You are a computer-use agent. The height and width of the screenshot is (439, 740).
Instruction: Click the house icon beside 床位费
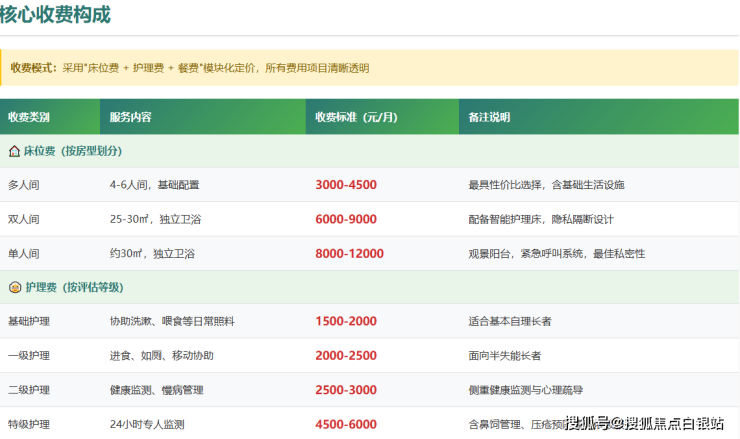click(15, 151)
